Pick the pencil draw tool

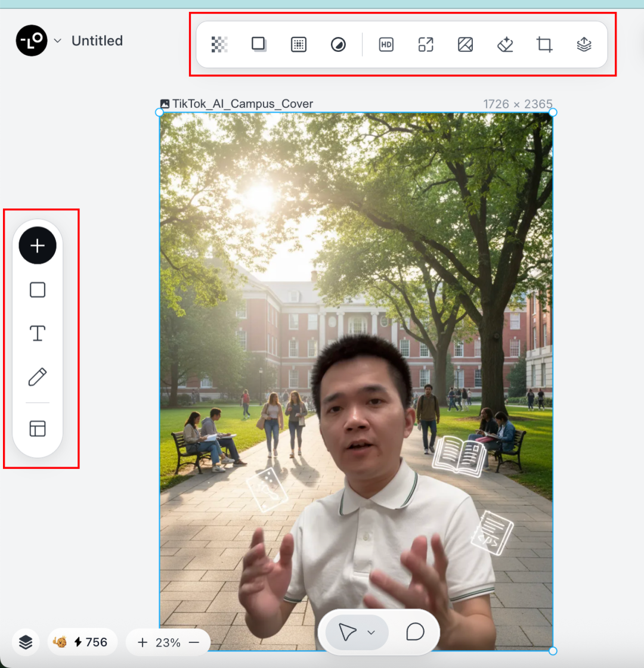point(38,377)
